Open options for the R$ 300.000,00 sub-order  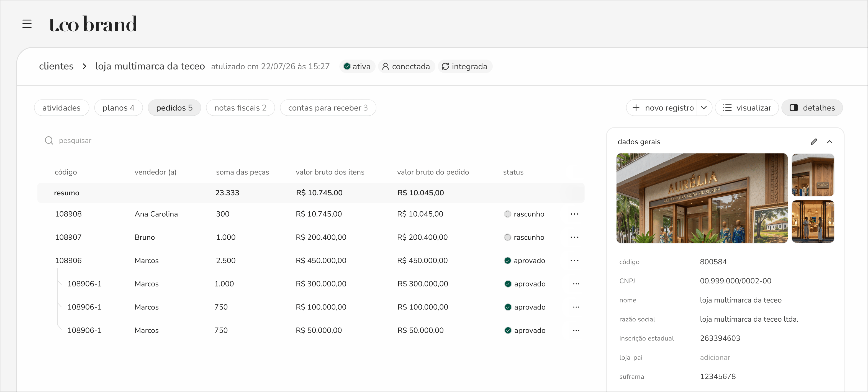pyautogui.click(x=576, y=284)
